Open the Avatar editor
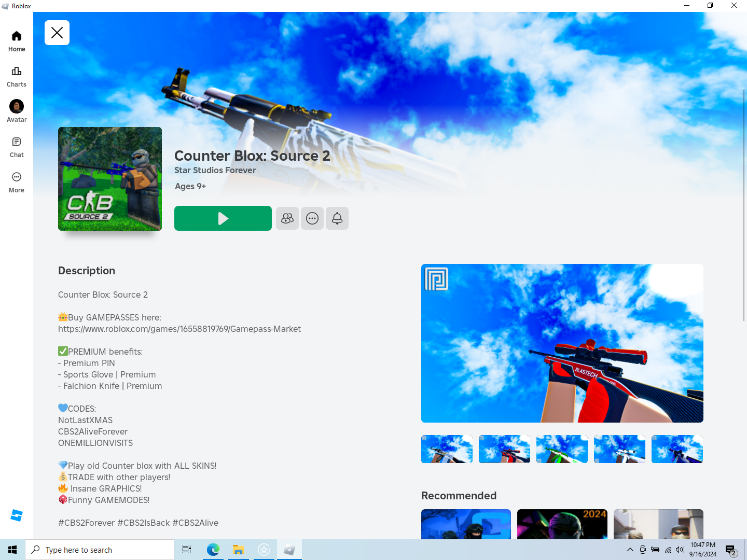 [x=17, y=112]
